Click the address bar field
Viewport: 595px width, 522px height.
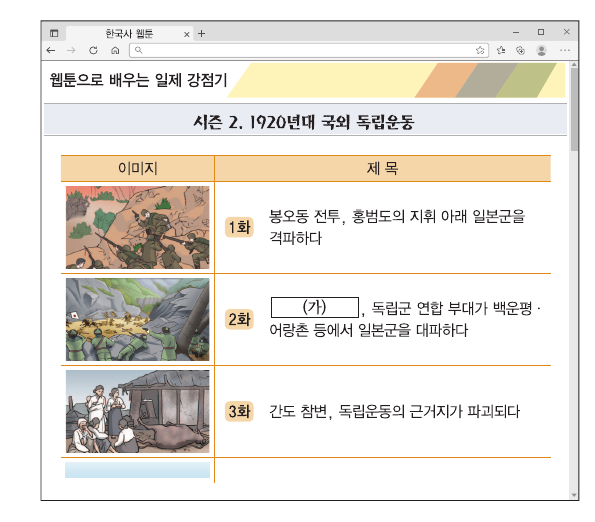coord(309,50)
